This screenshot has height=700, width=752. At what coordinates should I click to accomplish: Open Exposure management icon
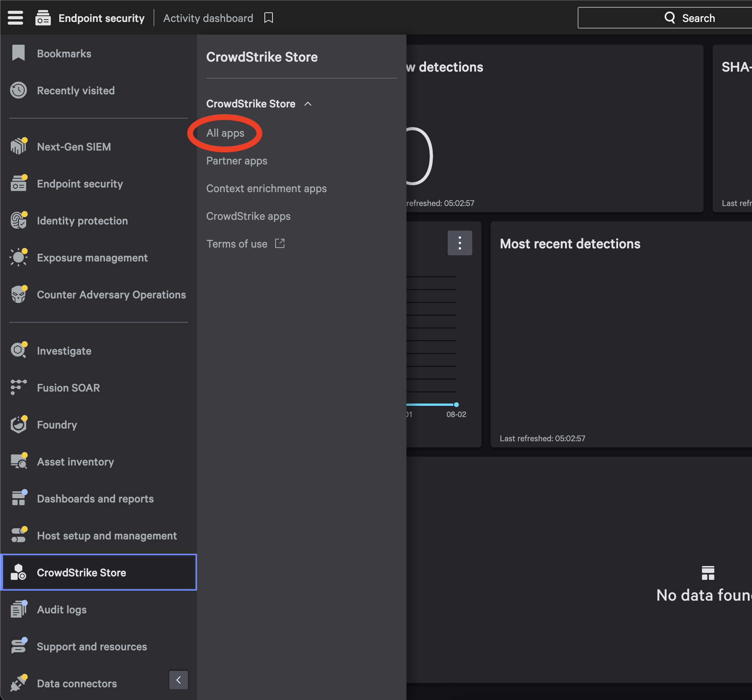(x=18, y=258)
